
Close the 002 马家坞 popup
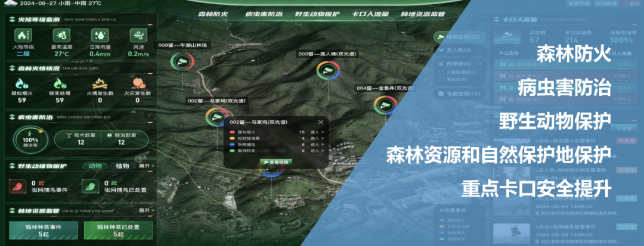[x=321, y=122]
